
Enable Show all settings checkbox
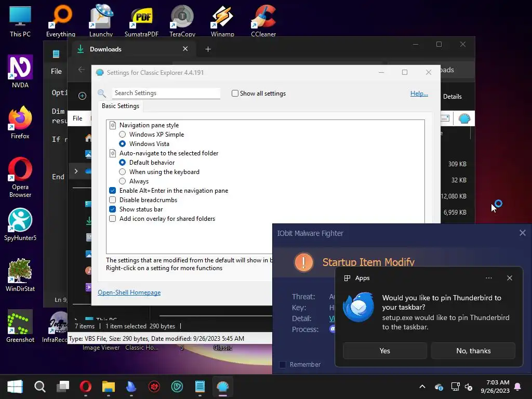[235, 94]
